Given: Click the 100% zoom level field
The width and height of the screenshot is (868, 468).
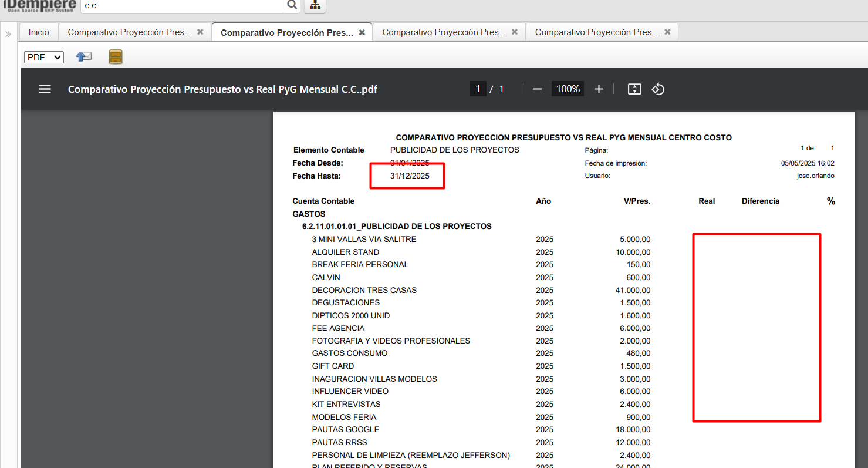Looking at the screenshot, I should [x=568, y=89].
